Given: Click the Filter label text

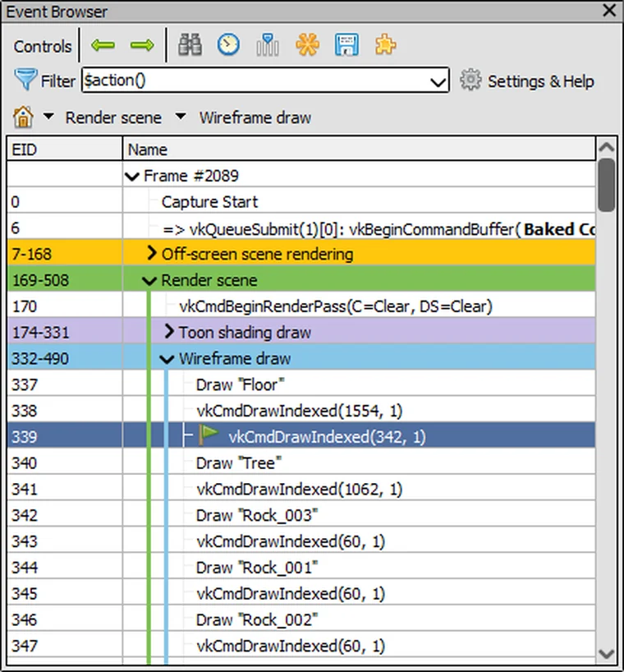Looking at the screenshot, I should pos(57,81).
